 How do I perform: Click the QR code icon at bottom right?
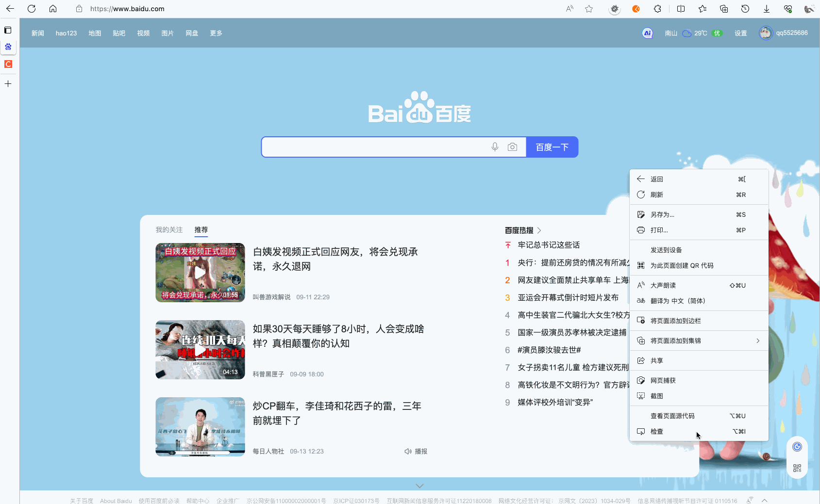point(797,468)
